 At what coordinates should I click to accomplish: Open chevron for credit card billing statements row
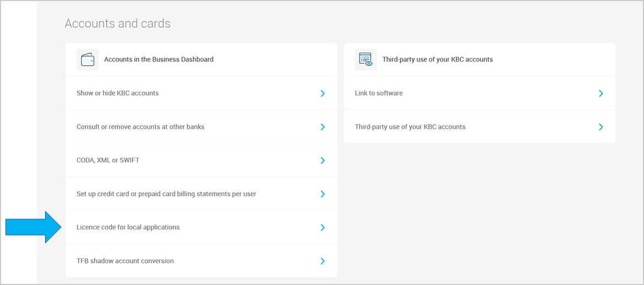(x=322, y=194)
